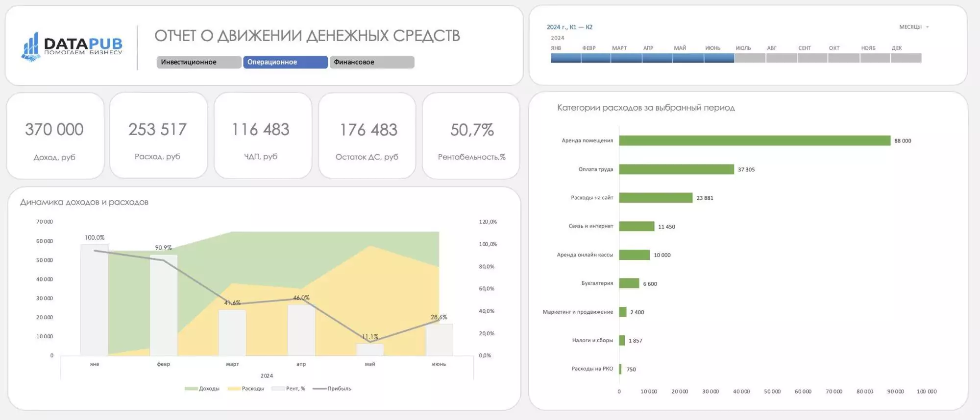
Task: Select ИЮНЬ segment on the timeline
Action: point(719,58)
